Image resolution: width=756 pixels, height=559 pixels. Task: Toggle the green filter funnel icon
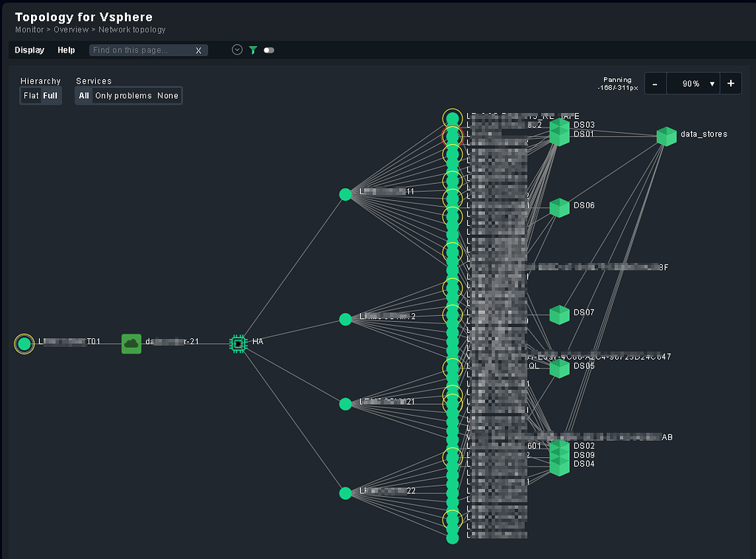(x=252, y=50)
